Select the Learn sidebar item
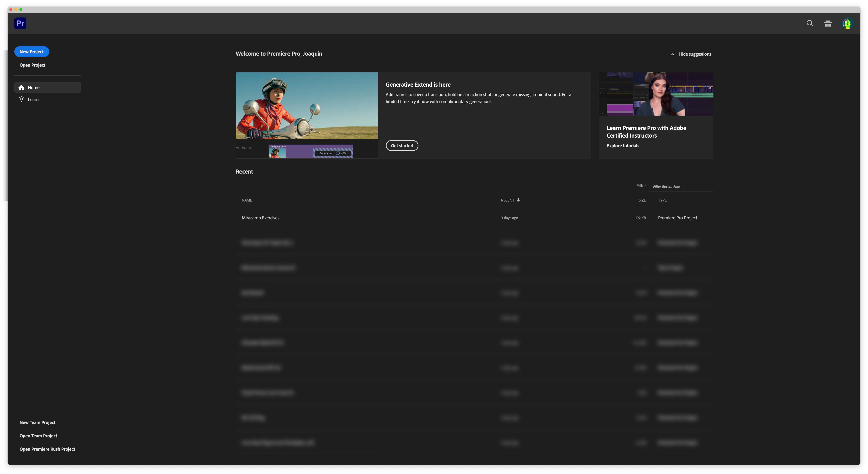Viewport: 868px width, 474px height. coord(47,99)
